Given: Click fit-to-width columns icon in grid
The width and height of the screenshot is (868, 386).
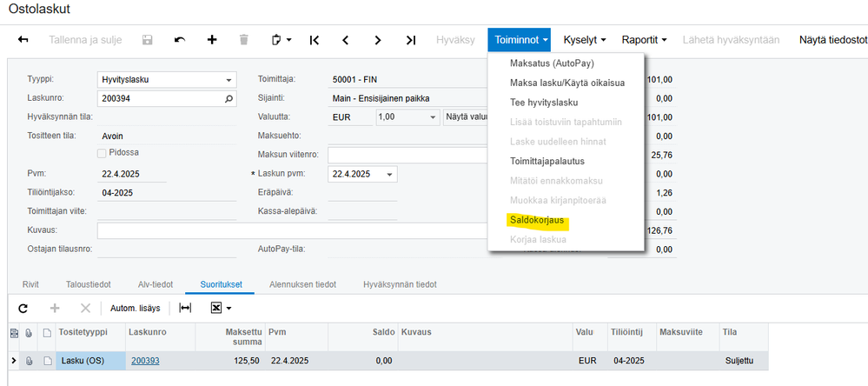Looking at the screenshot, I should coord(185,309).
